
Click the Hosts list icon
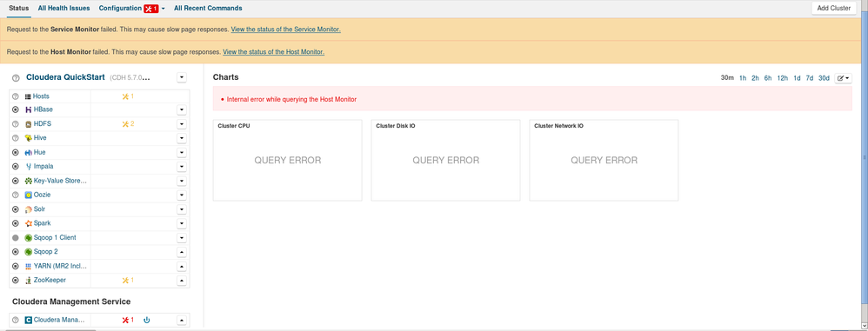pos(28,96)
